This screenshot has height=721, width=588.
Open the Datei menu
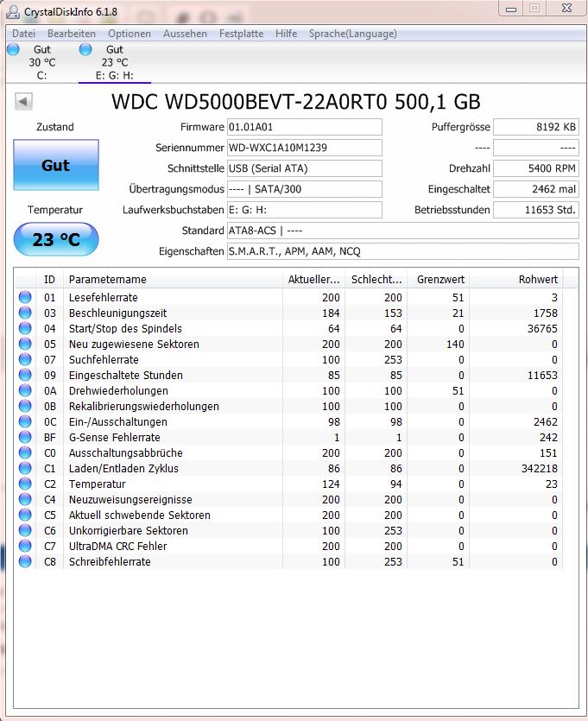point(24,34)
